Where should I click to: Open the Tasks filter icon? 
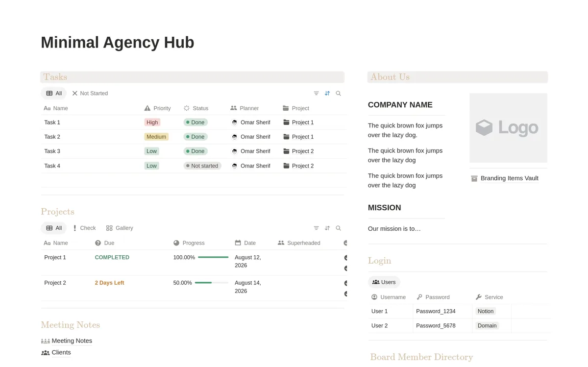(316, 93)
